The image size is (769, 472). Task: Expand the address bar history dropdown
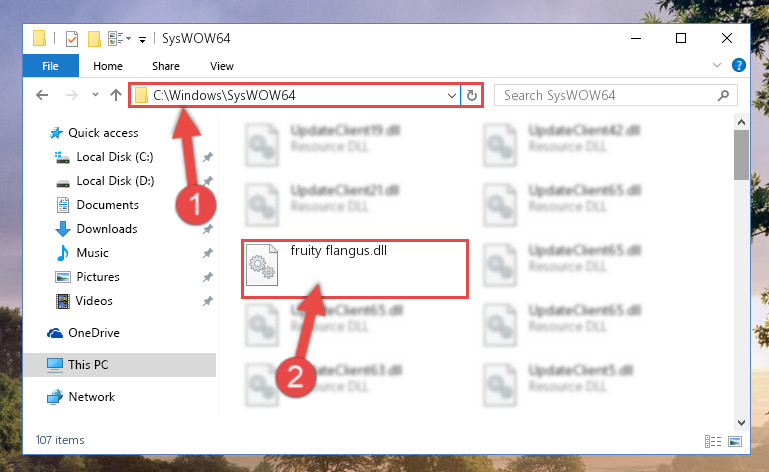pyautogui.click(x=452, y=96)
